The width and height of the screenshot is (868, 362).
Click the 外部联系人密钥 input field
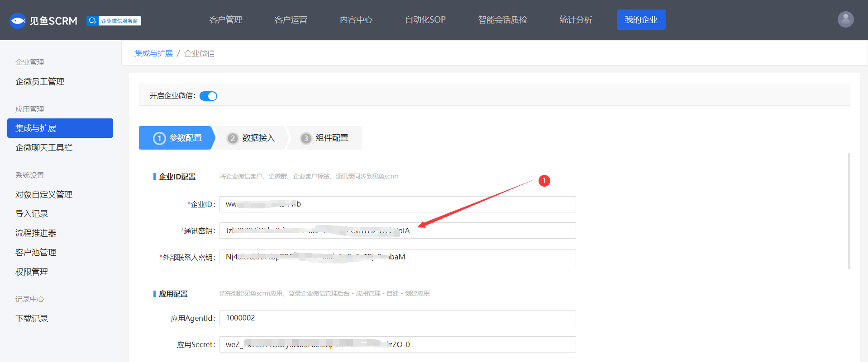397,257
